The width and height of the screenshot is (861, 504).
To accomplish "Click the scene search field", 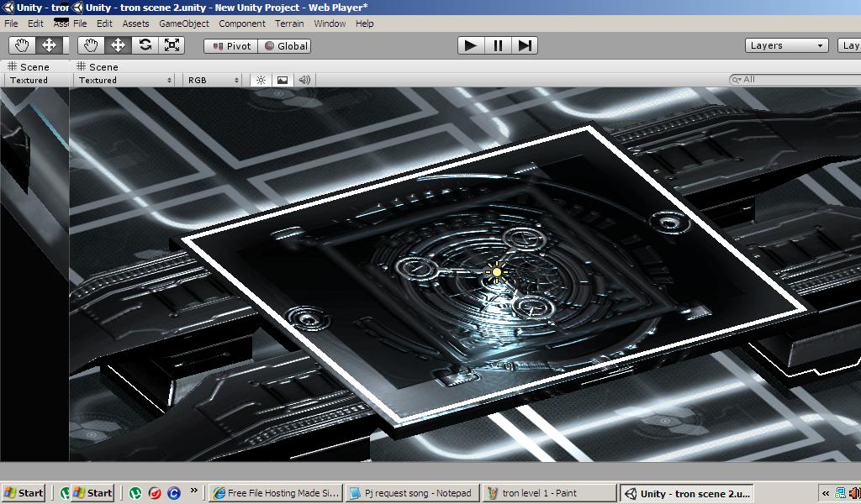I will click(x=799, y=80).
